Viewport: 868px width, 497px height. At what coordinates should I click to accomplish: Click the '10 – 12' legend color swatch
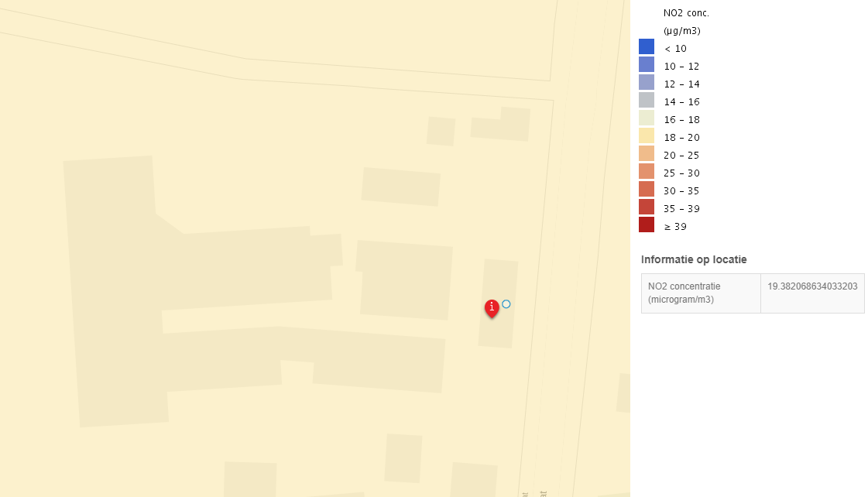tap(647, 64)
